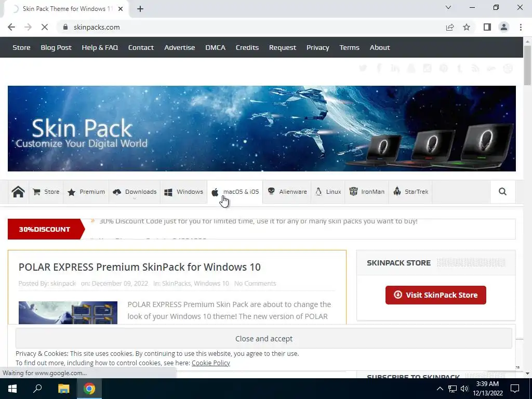Open the Windows 10 category link
532x399 pixels.
211,283
